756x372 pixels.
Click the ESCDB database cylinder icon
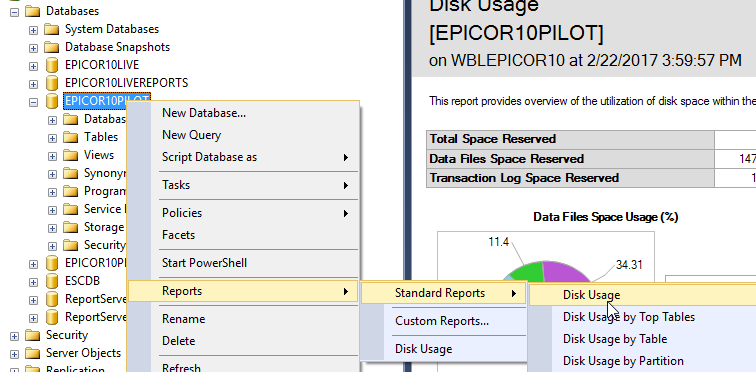click(x=52, y=281)
